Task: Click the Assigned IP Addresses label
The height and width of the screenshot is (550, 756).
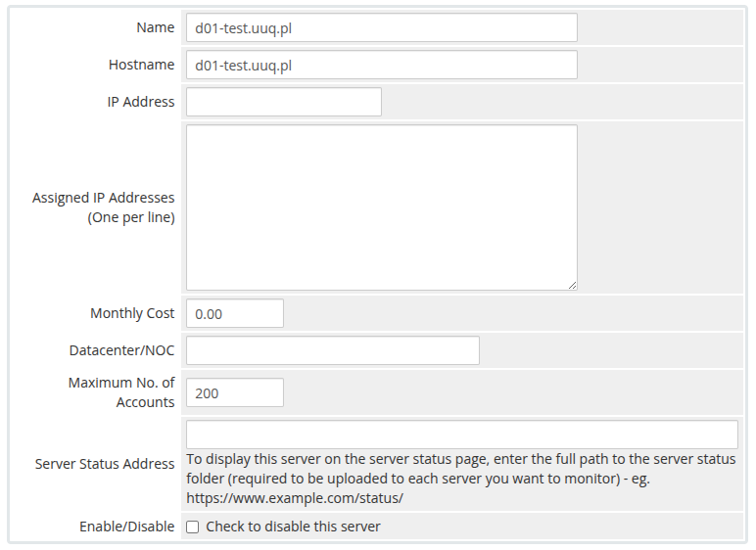Action: pos(104,206)
